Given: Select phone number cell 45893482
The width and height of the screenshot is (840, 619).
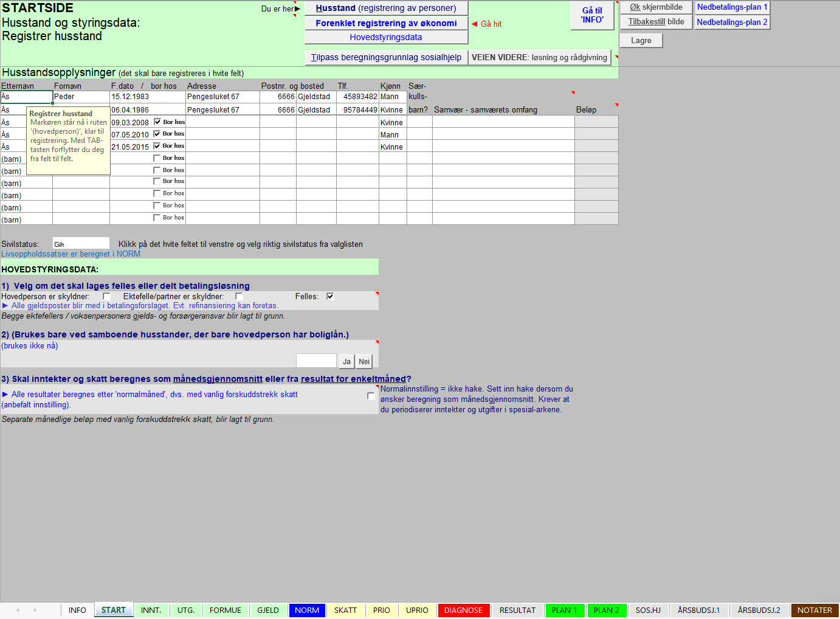Looking at the screenshot, I should pos(357,97).
